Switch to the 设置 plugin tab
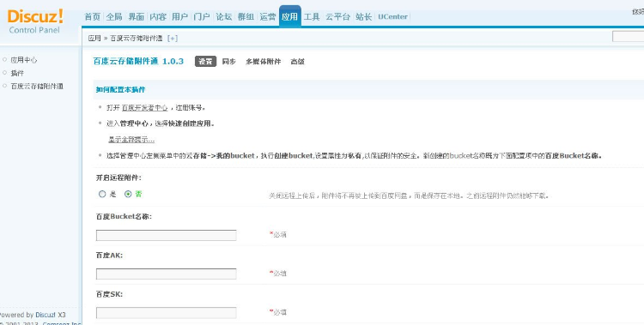The image size is (644, 325). coord(205,62)
